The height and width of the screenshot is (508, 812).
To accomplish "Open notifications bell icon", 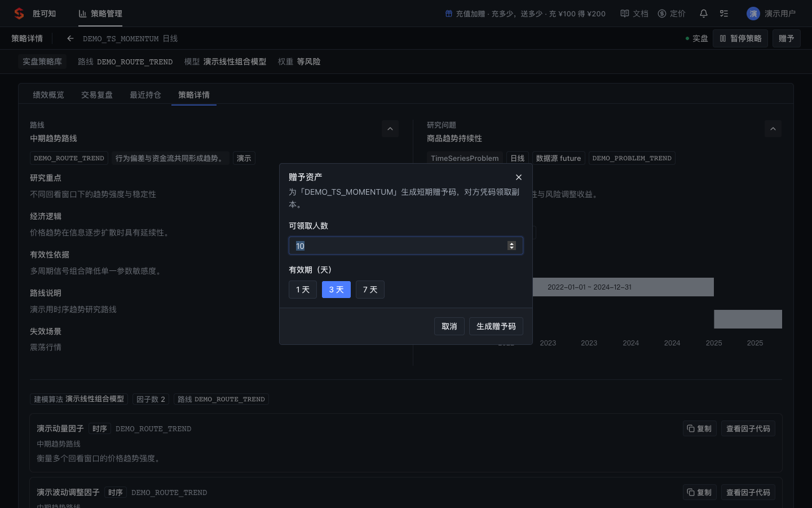I will 704,14.
